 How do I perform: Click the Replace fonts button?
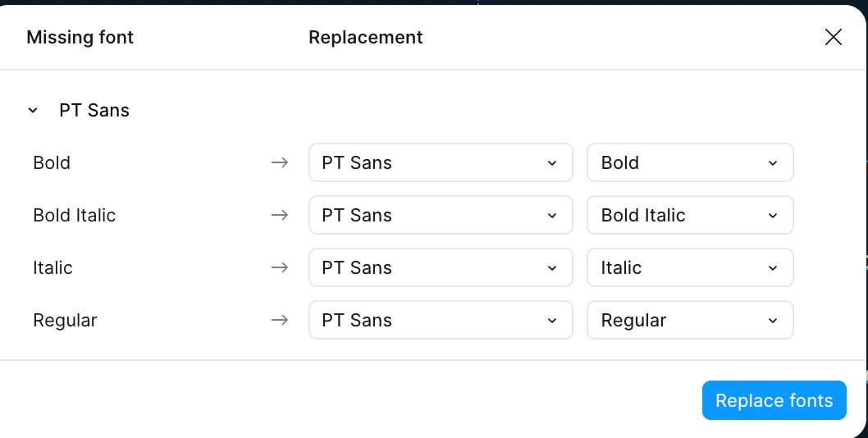[774, 400]
